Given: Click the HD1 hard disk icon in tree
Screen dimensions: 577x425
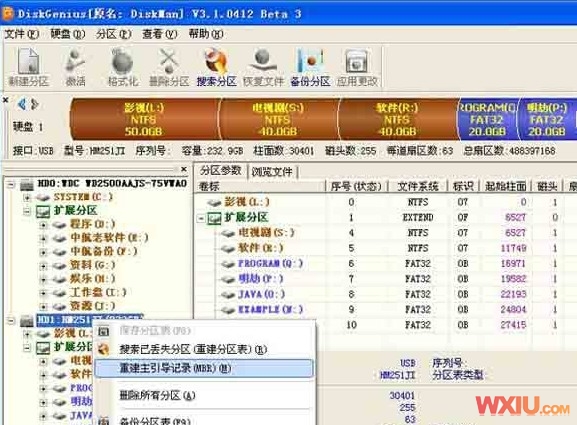Looking at the screenshot, I should coord(26,321).
